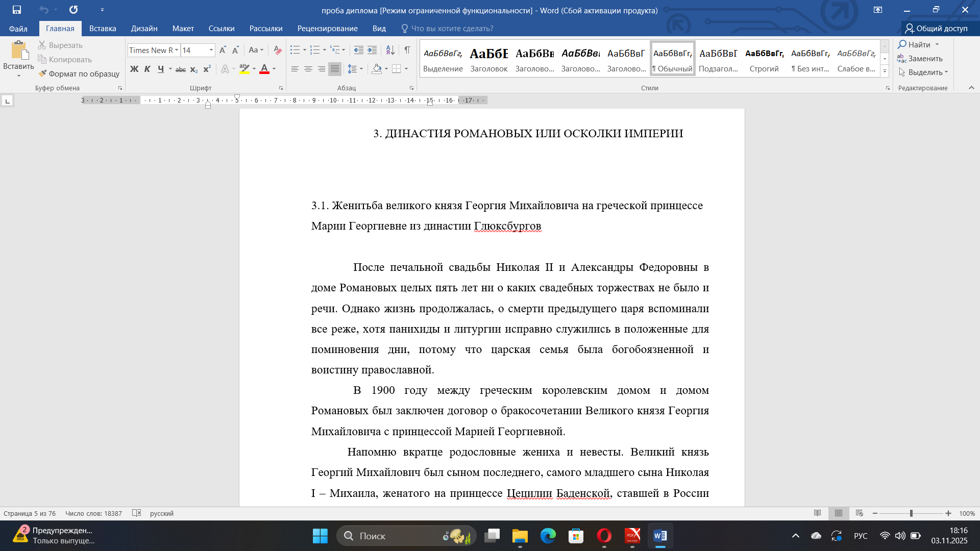Click the Center alignment icon
This screenshot has width=980, height=551.
click(308, 69)
